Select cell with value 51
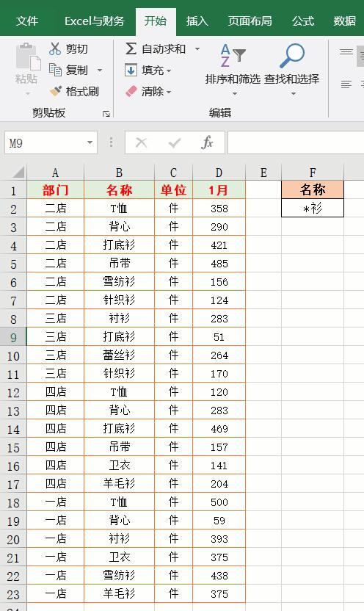This screenshot has height=611, width=364. point(219,337)
